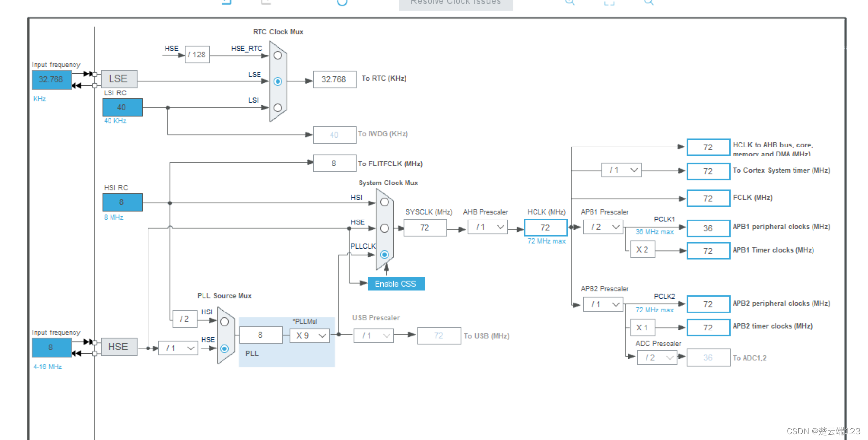Click the FCLK (MHz) 72 field
The image size is (868, 440).
[x=708, y=199]
